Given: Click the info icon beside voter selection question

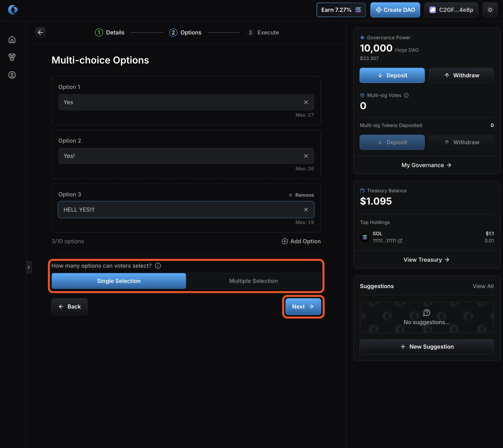Looking at the screenshot, I should [158, 266].
